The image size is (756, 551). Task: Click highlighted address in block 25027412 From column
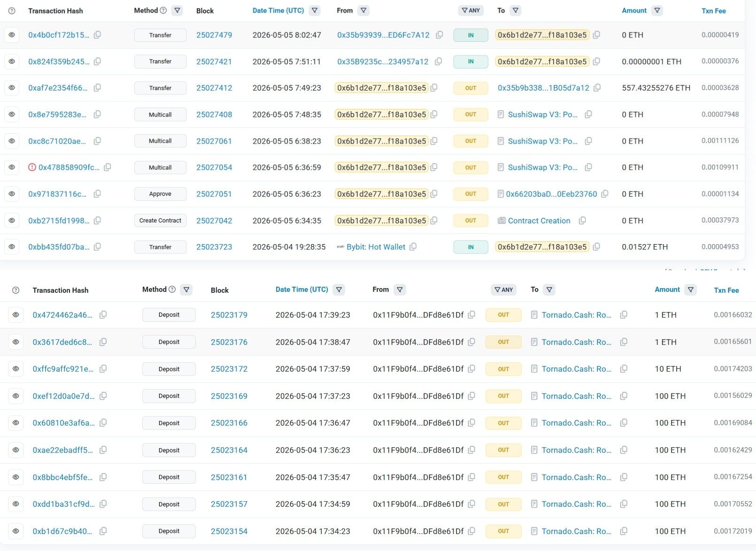point(381,88)
